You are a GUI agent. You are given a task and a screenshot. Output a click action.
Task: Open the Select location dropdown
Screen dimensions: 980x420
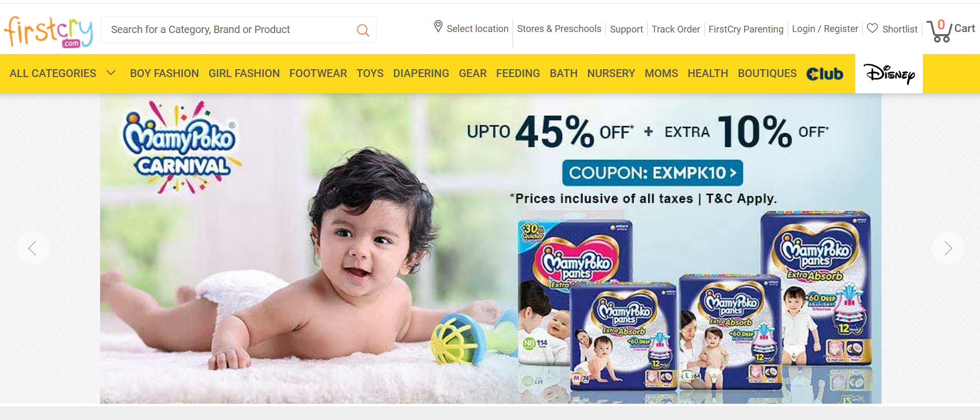point(471,28)
